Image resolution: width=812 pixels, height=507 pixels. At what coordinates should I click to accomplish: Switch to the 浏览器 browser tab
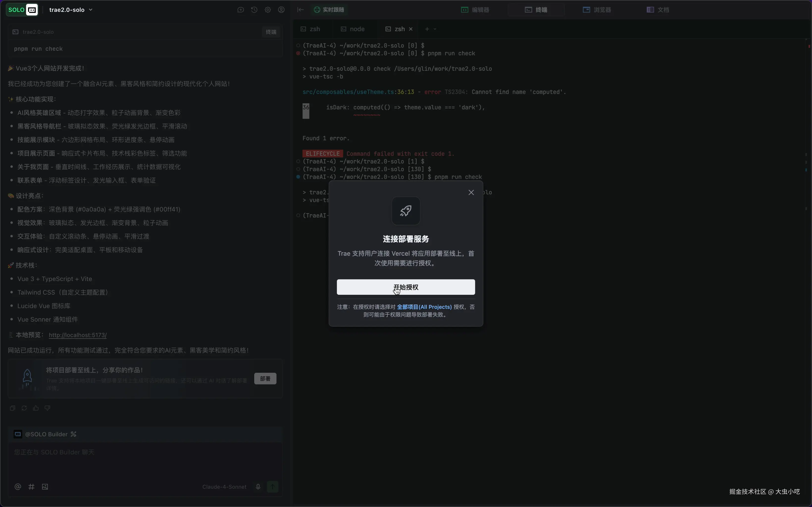[x=597, y=10]
